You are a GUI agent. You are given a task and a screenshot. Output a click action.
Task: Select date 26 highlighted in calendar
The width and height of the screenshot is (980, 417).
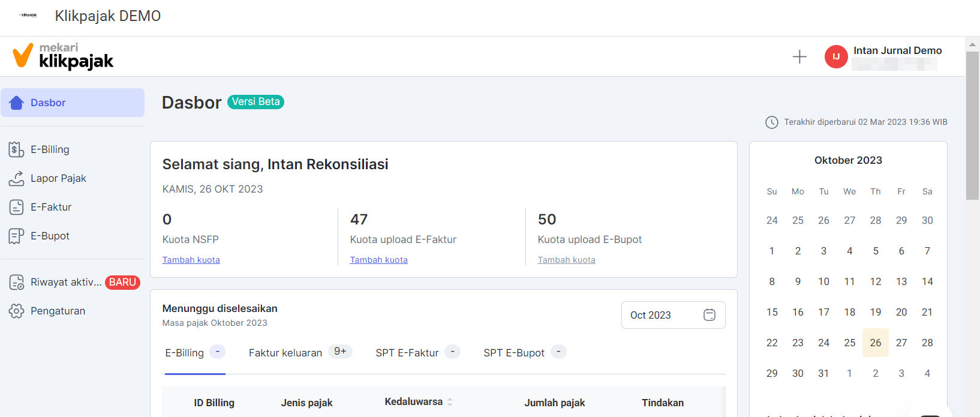point(875,343)
